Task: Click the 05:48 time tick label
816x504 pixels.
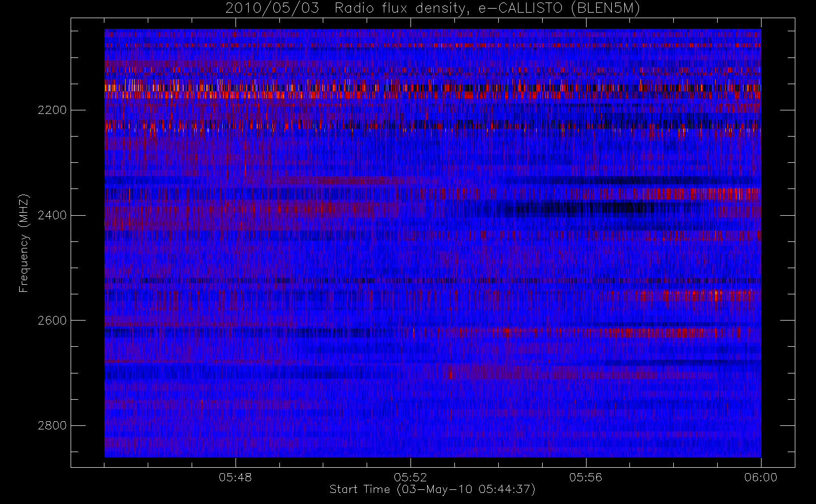Action: coord(236,477)
